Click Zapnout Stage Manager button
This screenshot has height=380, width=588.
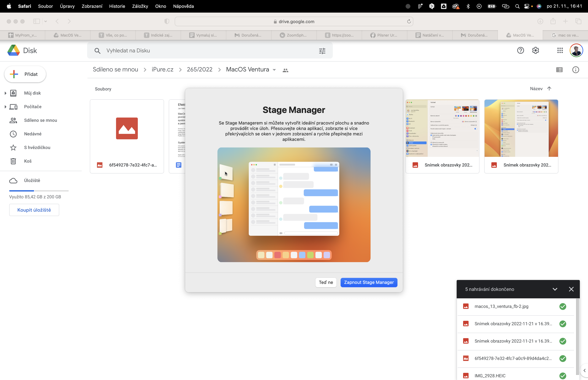point(369,282)
